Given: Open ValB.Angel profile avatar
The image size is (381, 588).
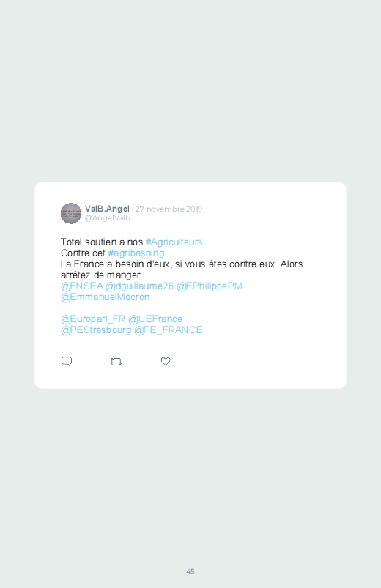Looking at the screenshot, I should pos(71,213).
